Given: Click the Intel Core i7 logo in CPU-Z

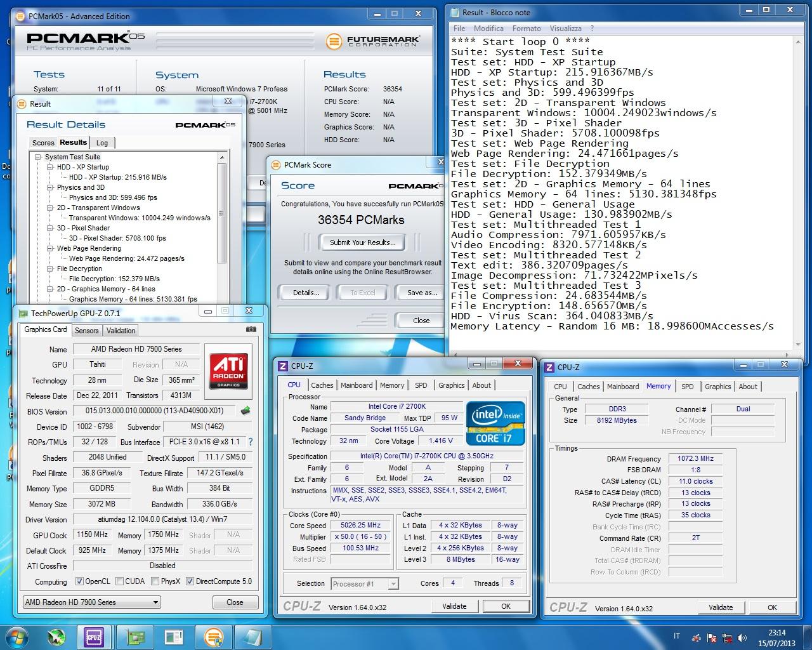Looking at the screenshot, I should click(x=496, y=423).
